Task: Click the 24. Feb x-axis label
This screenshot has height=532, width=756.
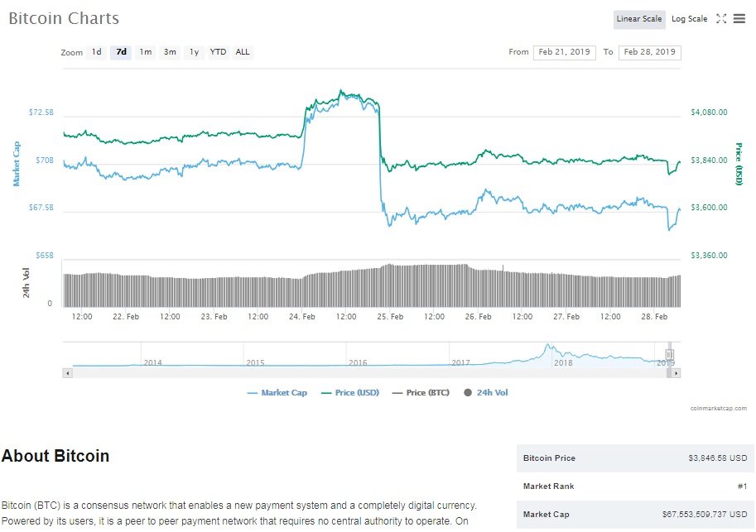Action: pyautogui.click(x=302, y=317)
